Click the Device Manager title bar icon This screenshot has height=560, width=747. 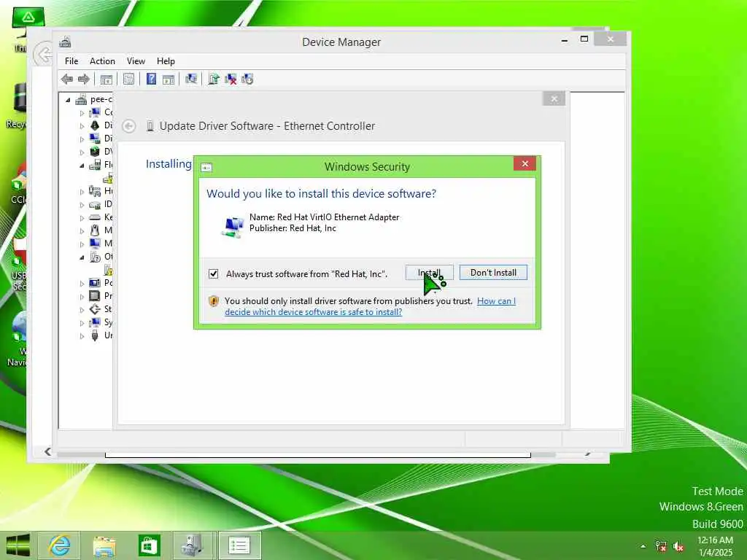click(65, 42)
